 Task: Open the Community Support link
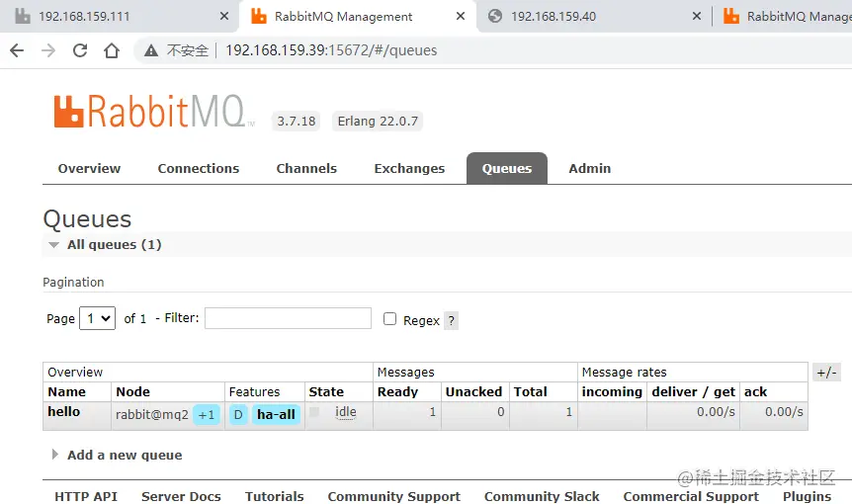394,496
